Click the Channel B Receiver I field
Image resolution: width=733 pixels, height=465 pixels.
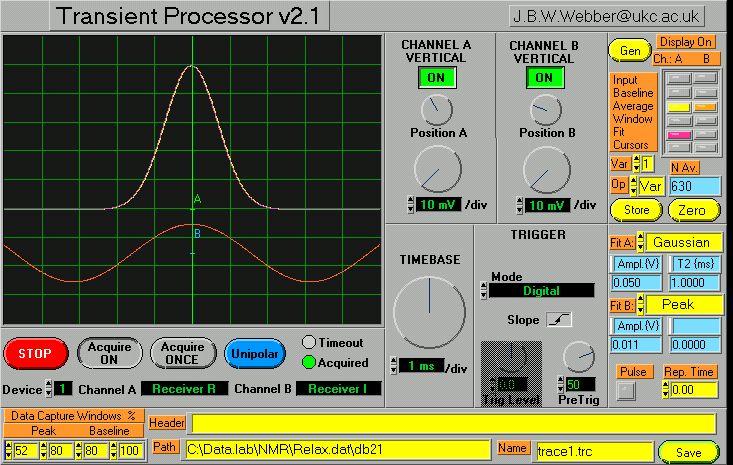coord(338,389)
